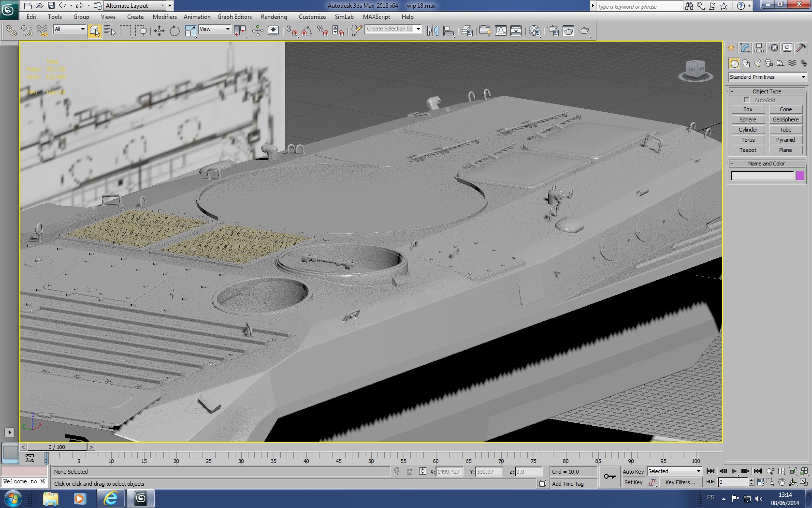Image resolution: width=812 pixels, height=508 pixels.
Task: Open the Standard Primitives dropdown
Action: [768, 77]
